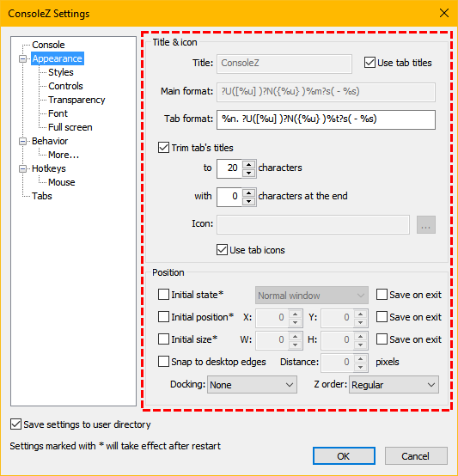Collapse the Behavior tree node

(22, 141)
